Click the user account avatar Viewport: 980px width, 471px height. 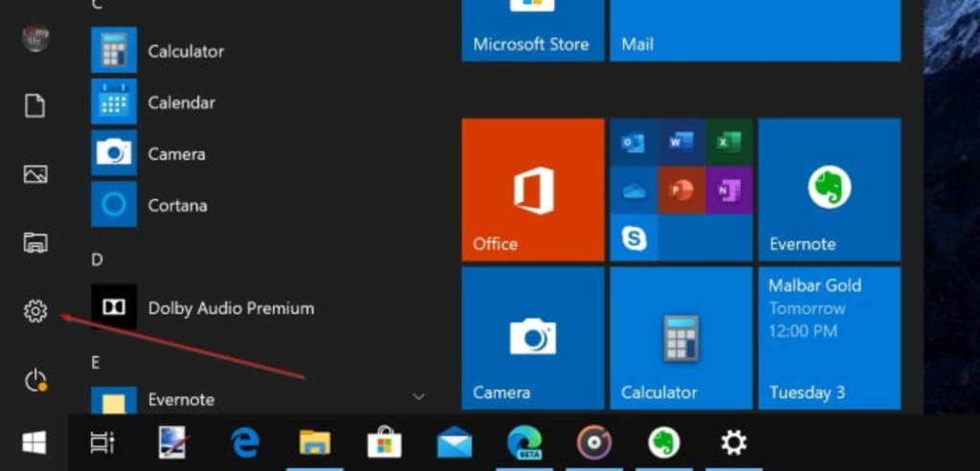tap(35, 38)
